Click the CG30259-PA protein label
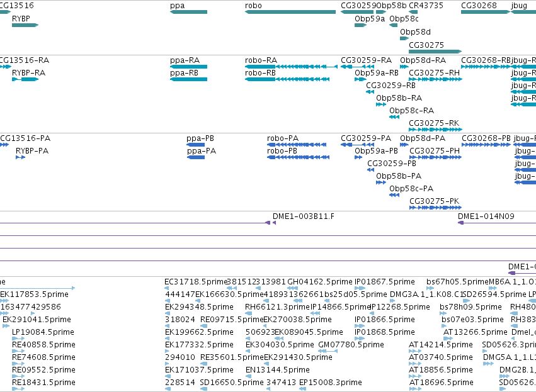The image size is (536, 392). pos(366,138)
